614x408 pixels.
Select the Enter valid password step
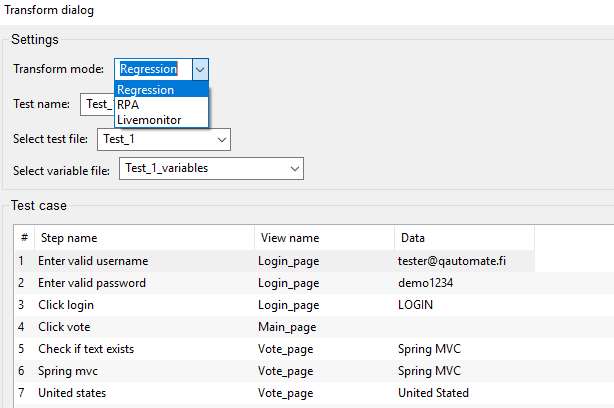(92, 283)
